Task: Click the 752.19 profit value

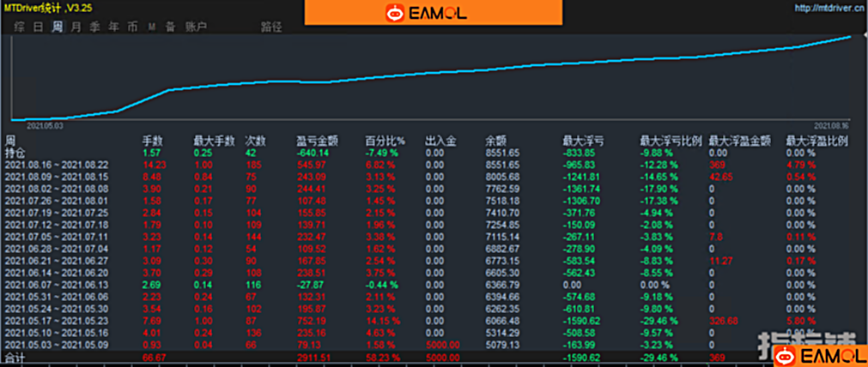Action: 312,321
